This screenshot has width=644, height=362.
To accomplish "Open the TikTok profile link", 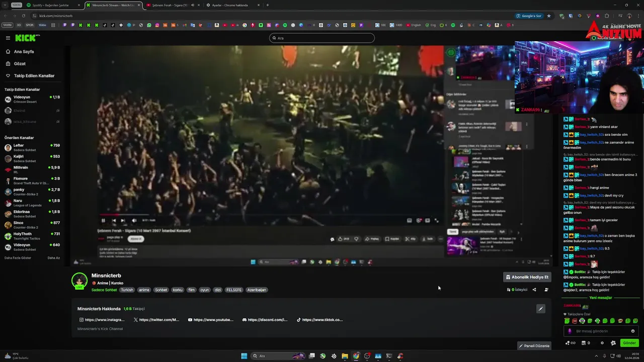I will point(319,320).
